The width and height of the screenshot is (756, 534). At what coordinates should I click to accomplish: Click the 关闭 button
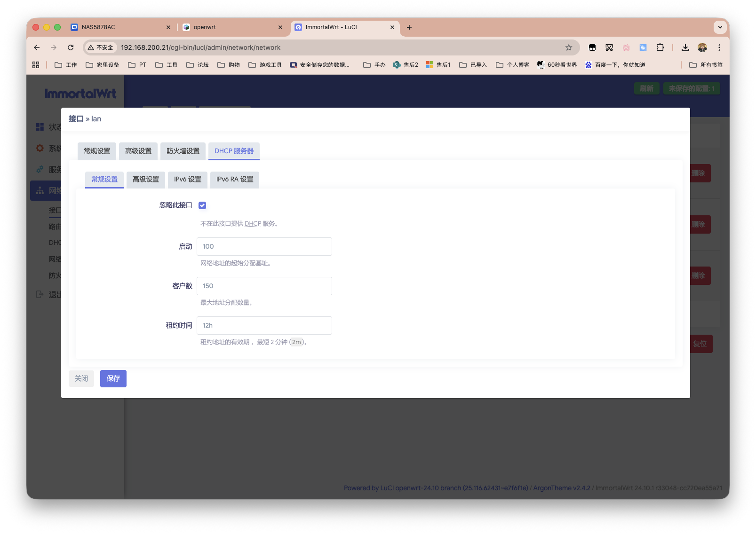pyautogui.click(x=81, y=378)
